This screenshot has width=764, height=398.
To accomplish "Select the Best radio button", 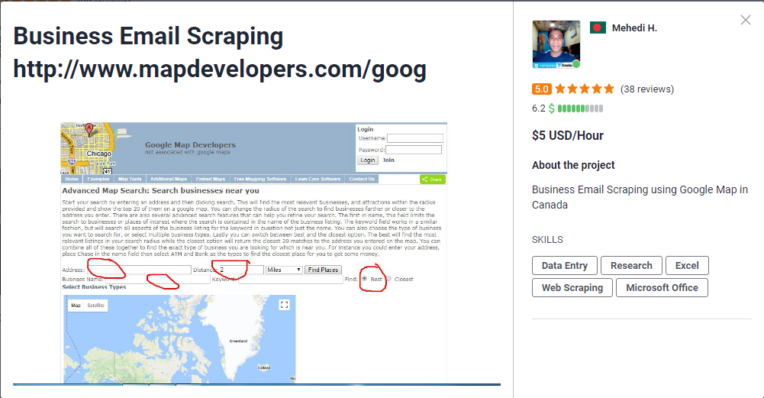I will 364,279.
